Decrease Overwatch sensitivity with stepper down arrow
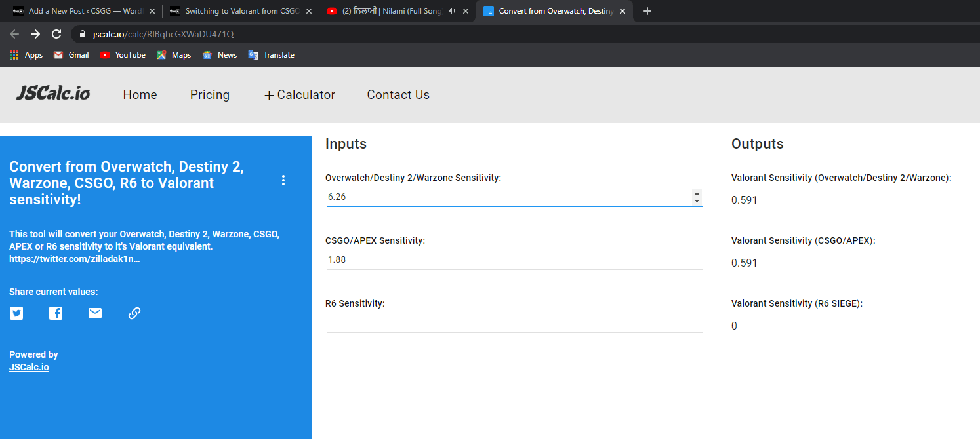The width and height of the screenshot is (980, 439). click(697, 200)
